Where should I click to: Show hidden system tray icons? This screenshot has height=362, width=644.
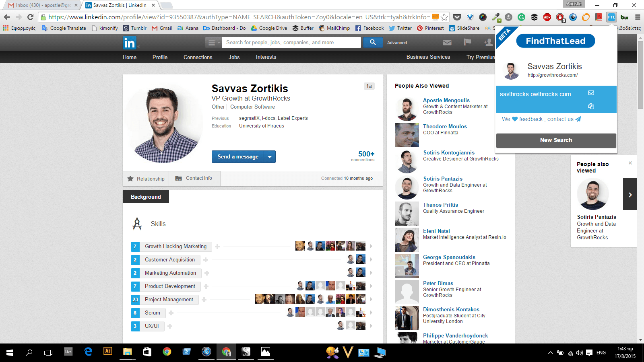[550, 353]
